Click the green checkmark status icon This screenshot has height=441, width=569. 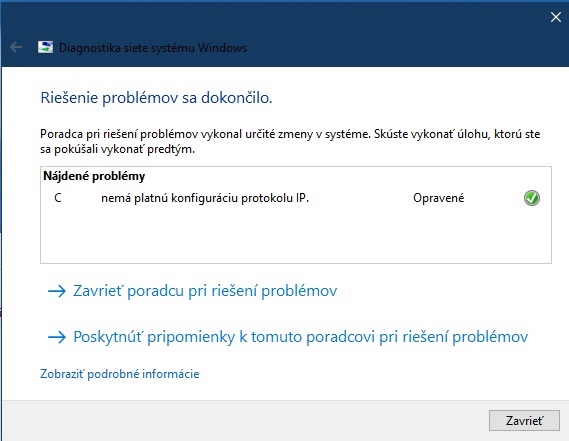tap(532, 198)
